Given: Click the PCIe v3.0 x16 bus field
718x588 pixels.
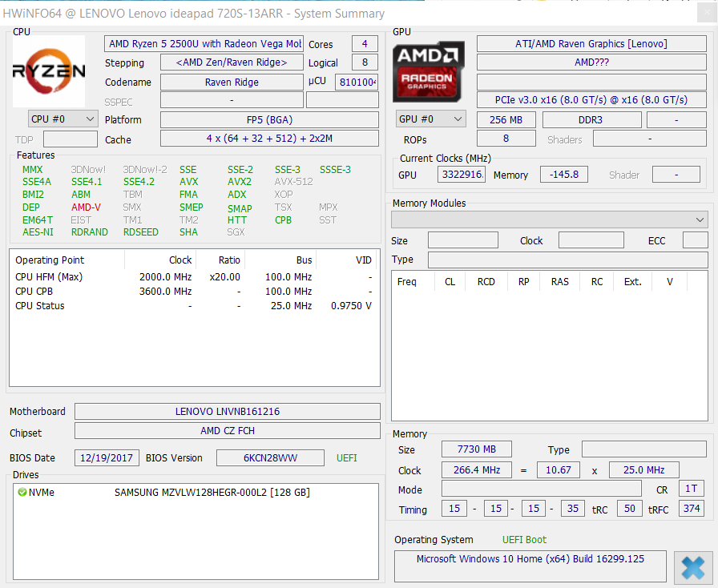Looking at the screenshot, I should [591, 100].
